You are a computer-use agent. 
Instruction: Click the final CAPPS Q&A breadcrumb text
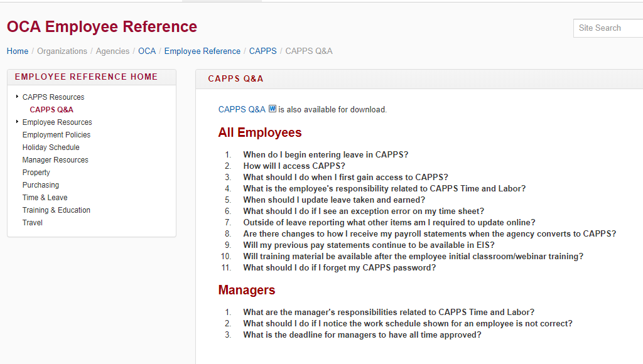[x=309, y=51]
